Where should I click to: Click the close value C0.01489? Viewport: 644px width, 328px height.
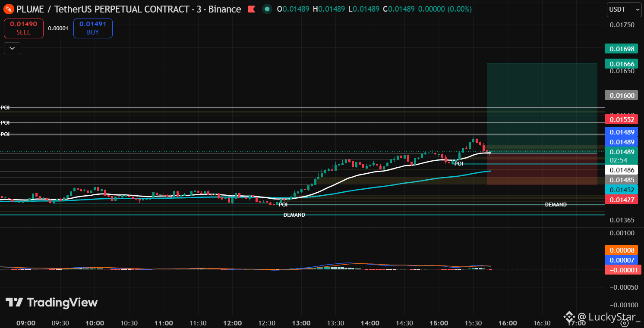399,9
